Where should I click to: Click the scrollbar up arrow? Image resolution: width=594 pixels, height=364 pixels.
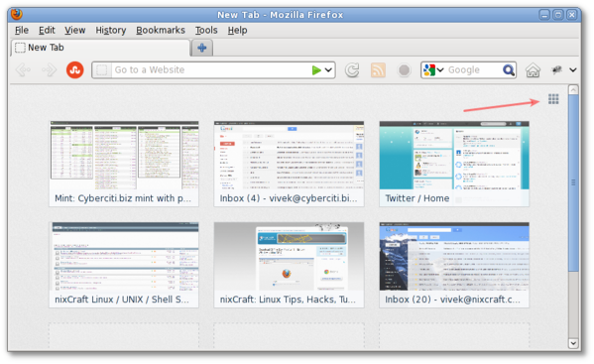tap(573, 90)
